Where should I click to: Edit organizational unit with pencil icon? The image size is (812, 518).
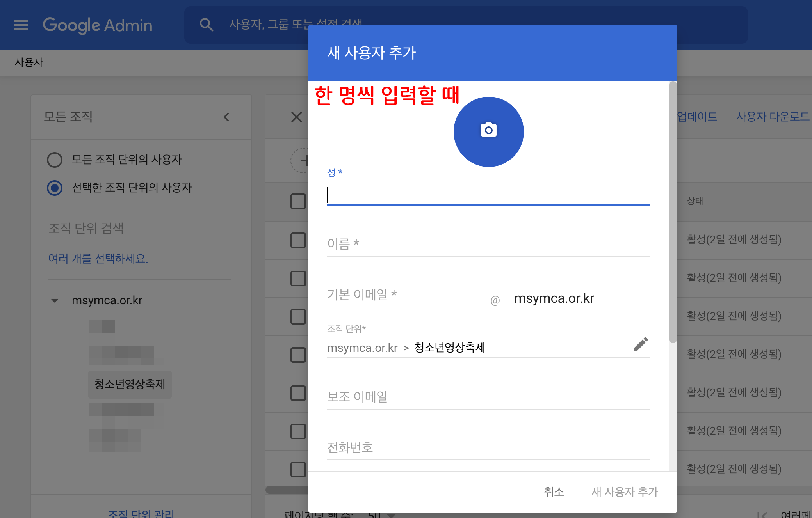click(x=641, y=344)
